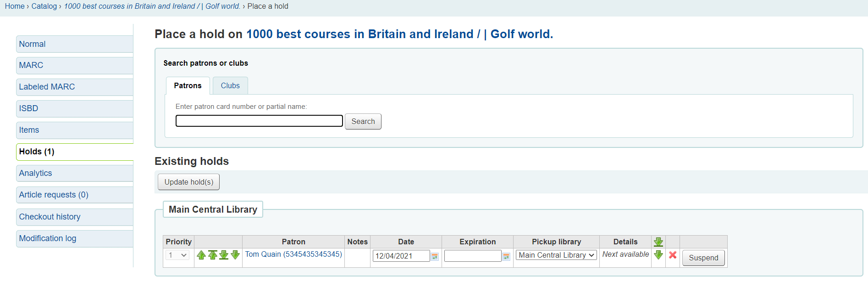The image size is (868, 282).
Task: Go to Home breadcrumb
Action: coord(15,6)
